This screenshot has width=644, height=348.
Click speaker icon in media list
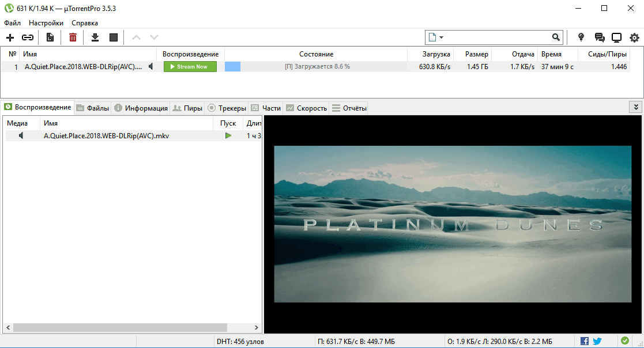[21, 135]
